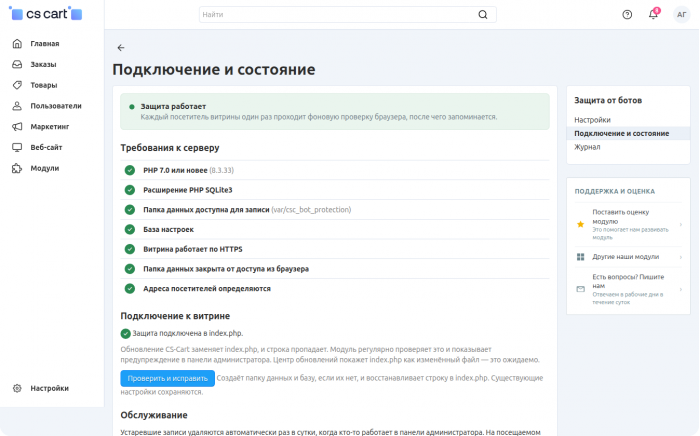The image size is (700, 436).
Task: Click the CS-Cart logo
Action: point(46,14)
